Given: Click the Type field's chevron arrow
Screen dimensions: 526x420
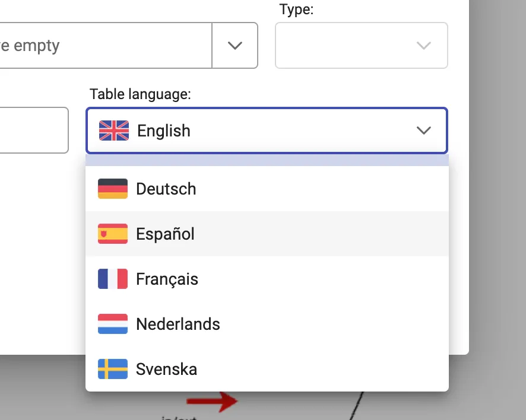Looking at the screenshot, I should point(423,46).
